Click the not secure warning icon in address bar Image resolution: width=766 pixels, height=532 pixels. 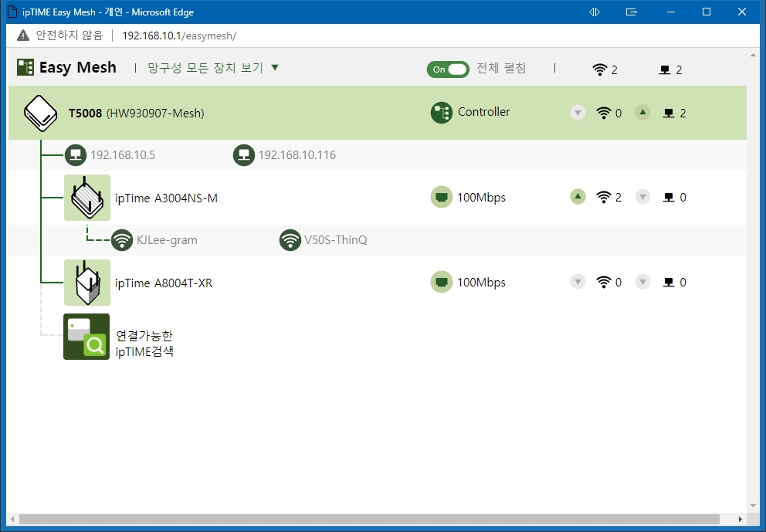click(23, 36)
